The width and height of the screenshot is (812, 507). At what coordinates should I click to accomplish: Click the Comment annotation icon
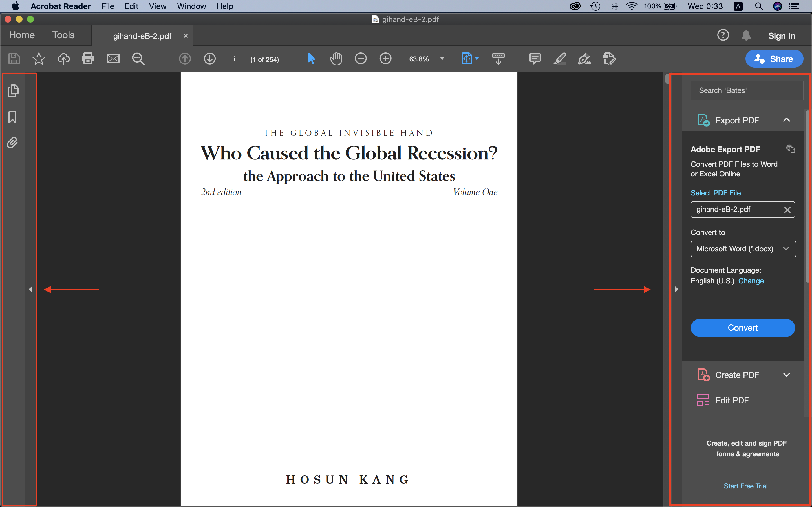click(534, 58)
